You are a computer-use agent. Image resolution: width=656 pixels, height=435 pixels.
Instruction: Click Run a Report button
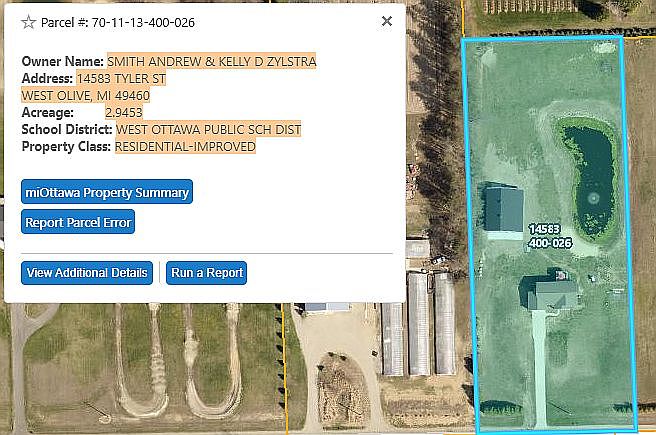coord(207,273)
